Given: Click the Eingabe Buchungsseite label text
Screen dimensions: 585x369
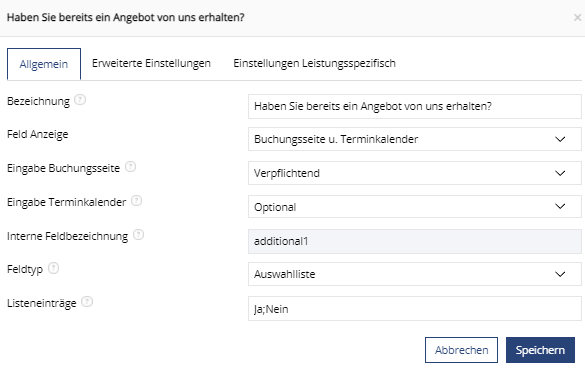Looking at the screenshot, I should [x=63, y=168].
